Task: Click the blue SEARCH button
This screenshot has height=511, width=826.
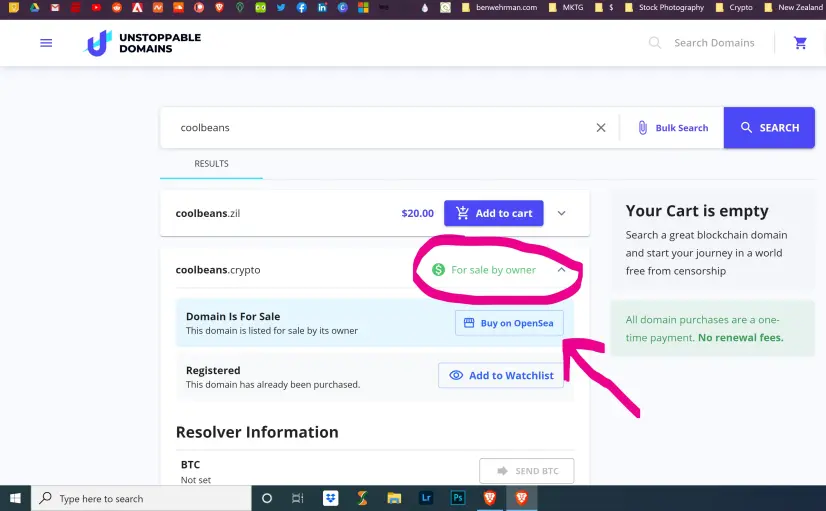Action: pyautogui.click(x=769, y=127)
